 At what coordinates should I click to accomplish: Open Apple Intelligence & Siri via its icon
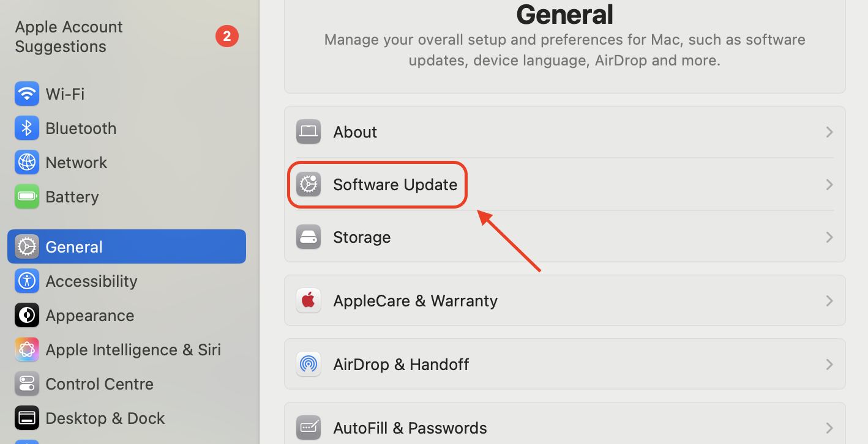27,349
